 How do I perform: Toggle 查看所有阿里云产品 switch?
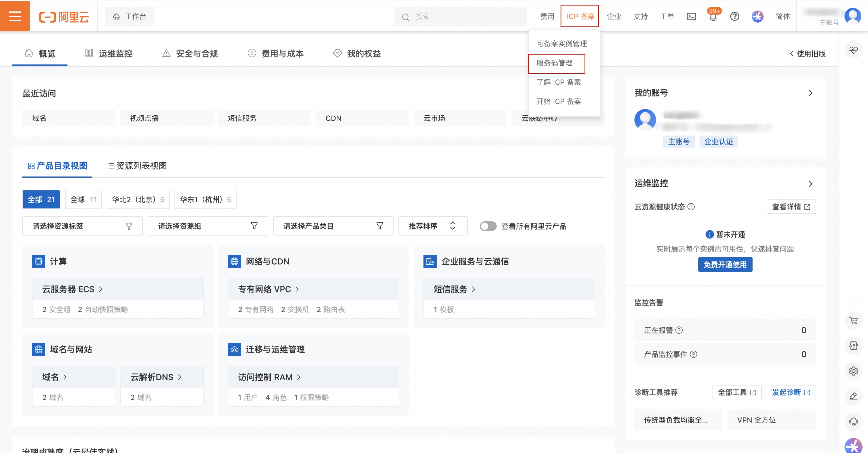[488, 226]
